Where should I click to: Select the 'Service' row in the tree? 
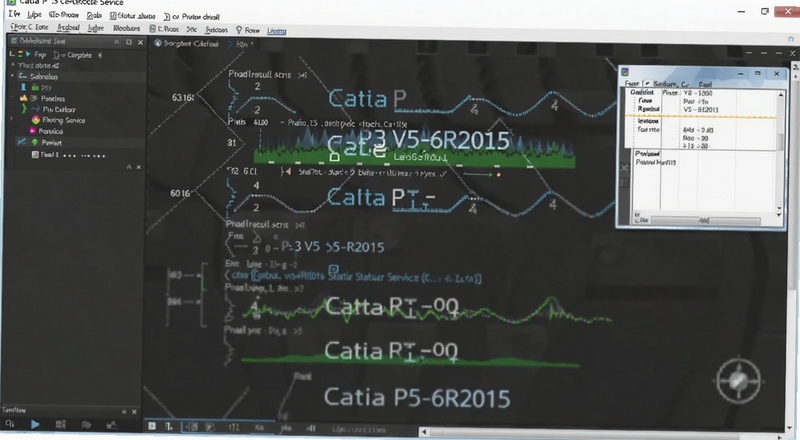(64, 120)
